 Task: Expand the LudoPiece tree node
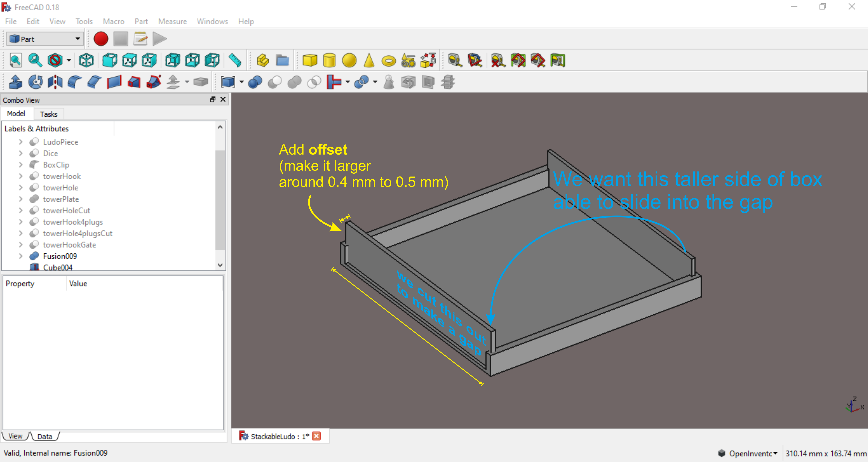click(21, 142)
